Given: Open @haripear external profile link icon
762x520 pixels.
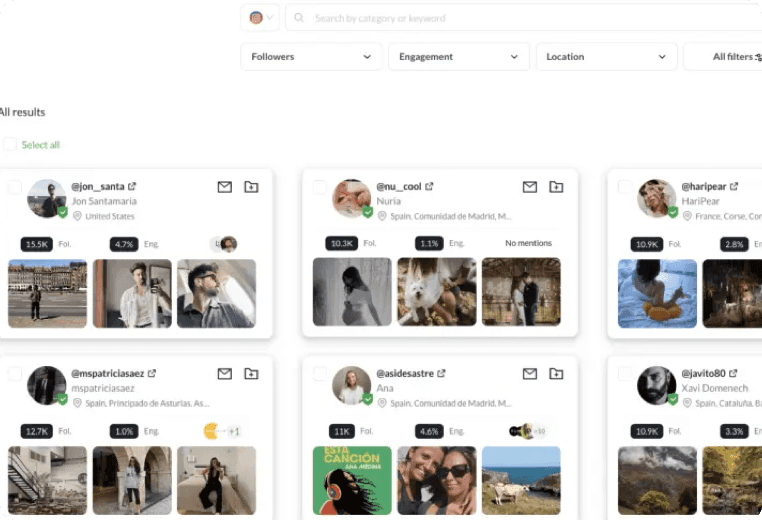Looking at the screenshot, I should (734, 186).
